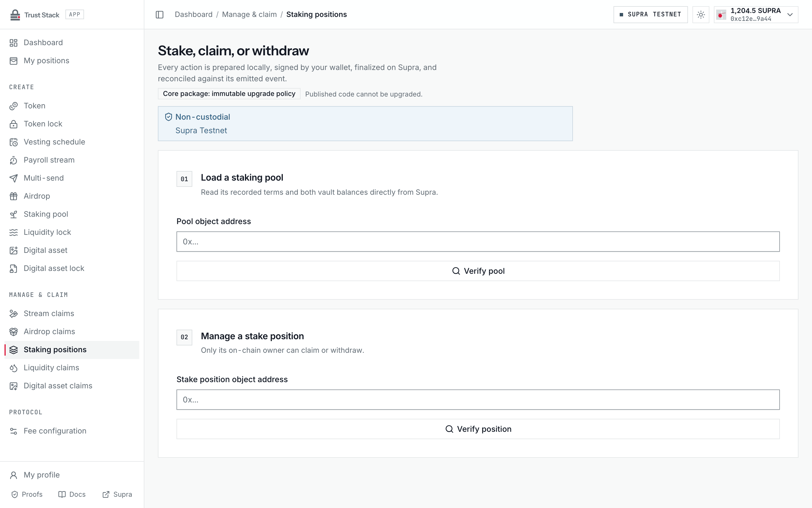
Task: Click the Manage & claim breadcrumb
Action: pyautogui.click(x=249, y=14)
